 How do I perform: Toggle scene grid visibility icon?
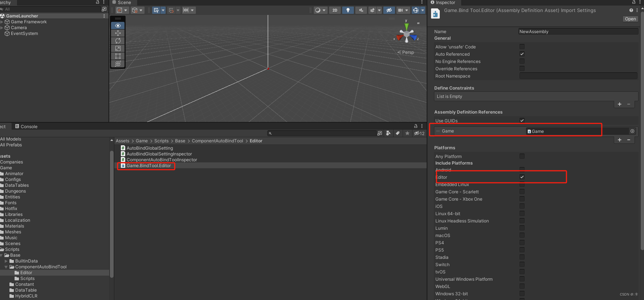[156, 10]
